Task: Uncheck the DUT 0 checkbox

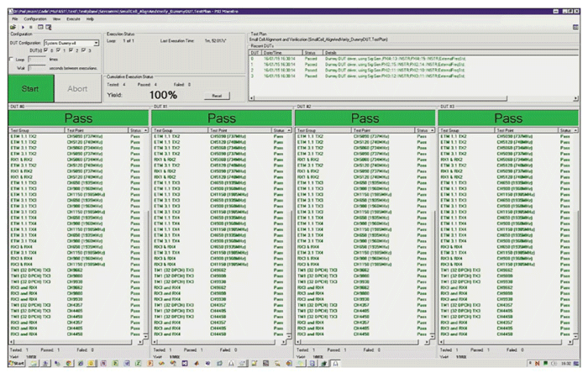Action: (45, 50)
